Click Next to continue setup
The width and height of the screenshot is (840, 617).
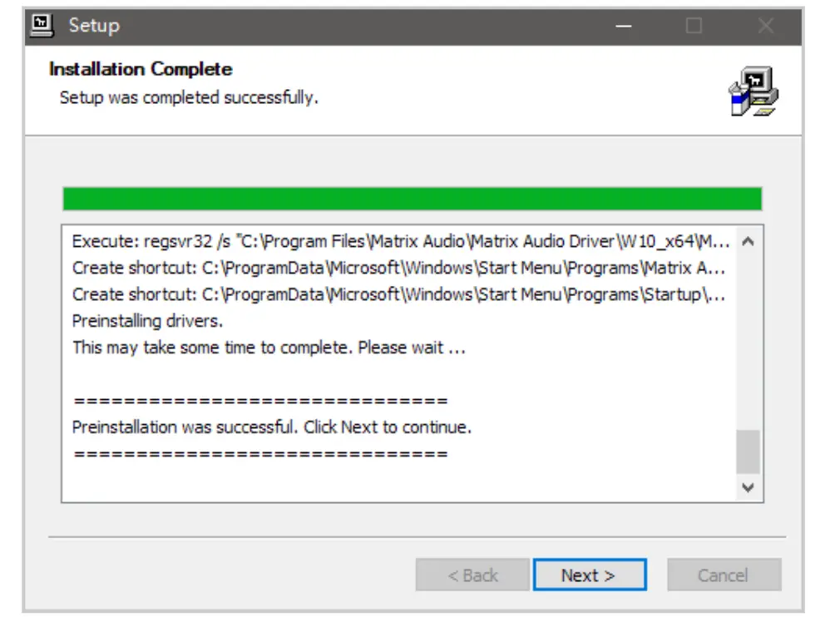tap(589, 575)
